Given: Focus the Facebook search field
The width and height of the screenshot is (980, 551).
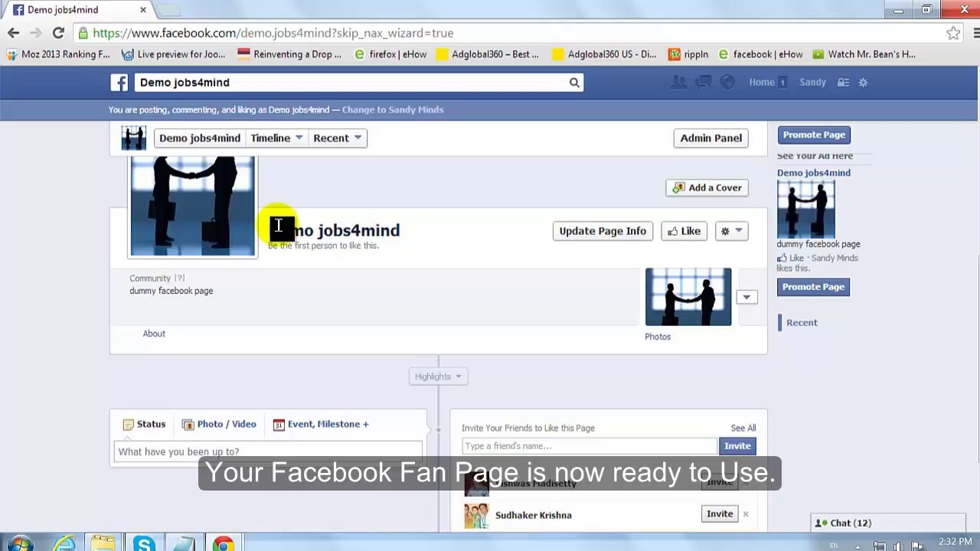Looking at the screenshot, I should pyautogui.click(x=352, y=83).
